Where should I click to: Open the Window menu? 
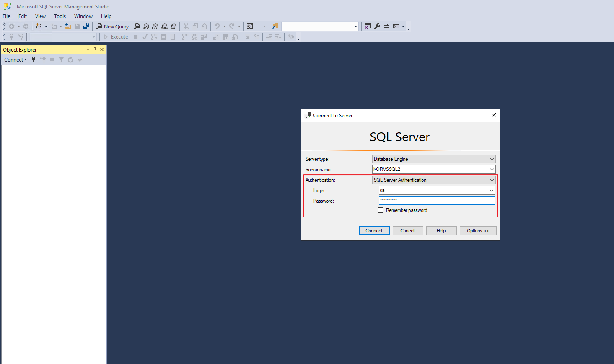point(83,16)
